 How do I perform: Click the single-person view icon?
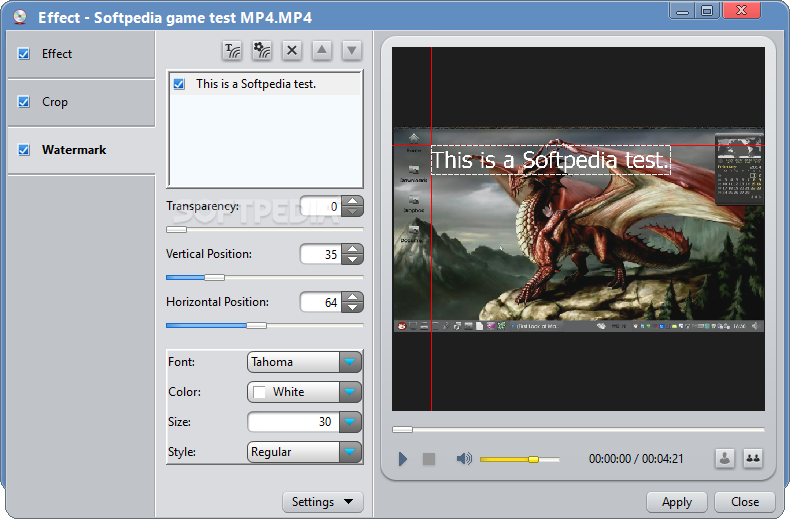pos(725,458)
